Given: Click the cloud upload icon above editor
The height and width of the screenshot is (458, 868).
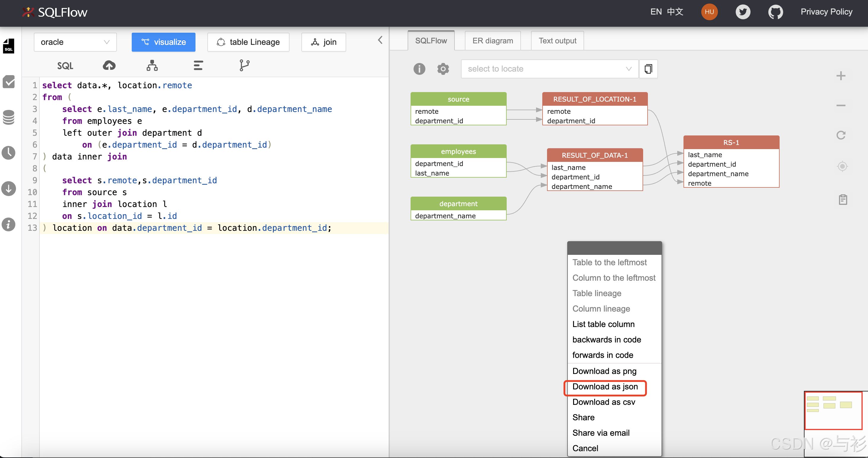Looking at the screenshot, I should tap(109, 65).
